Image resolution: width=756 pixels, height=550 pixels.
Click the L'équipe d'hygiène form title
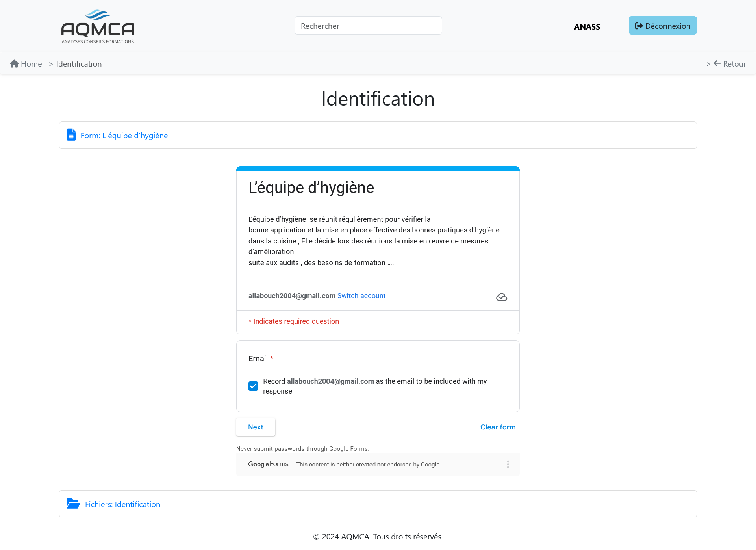click(311, 188)
